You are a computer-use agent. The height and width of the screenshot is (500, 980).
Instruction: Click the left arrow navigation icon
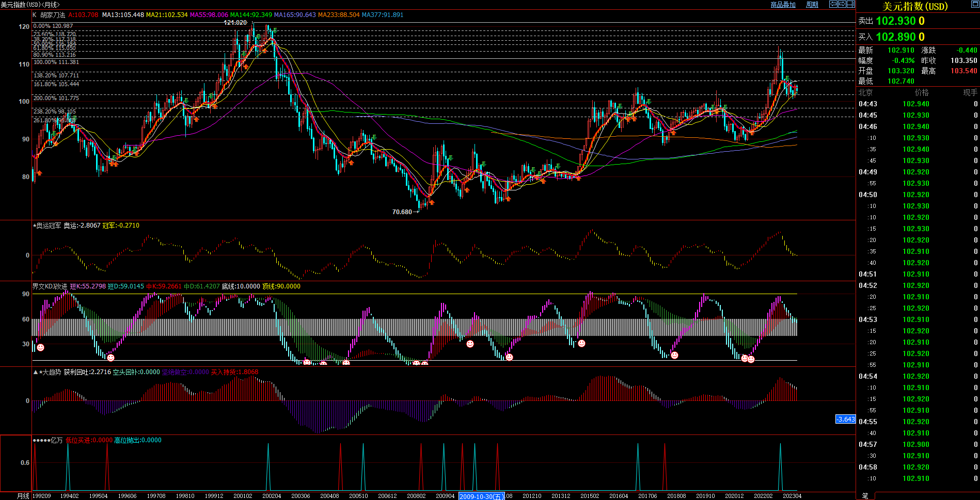pyautogui.click(x=833, y=4)
